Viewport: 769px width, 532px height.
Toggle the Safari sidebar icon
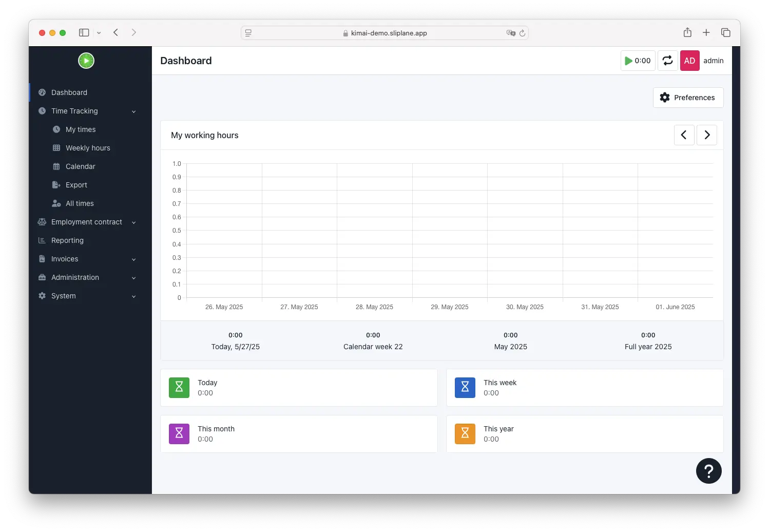pos(84,32)
